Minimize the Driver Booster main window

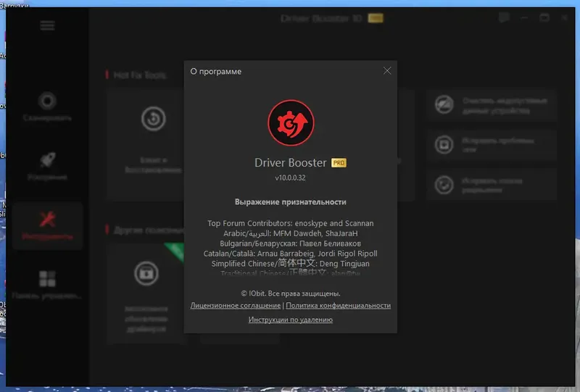[524, 17]
